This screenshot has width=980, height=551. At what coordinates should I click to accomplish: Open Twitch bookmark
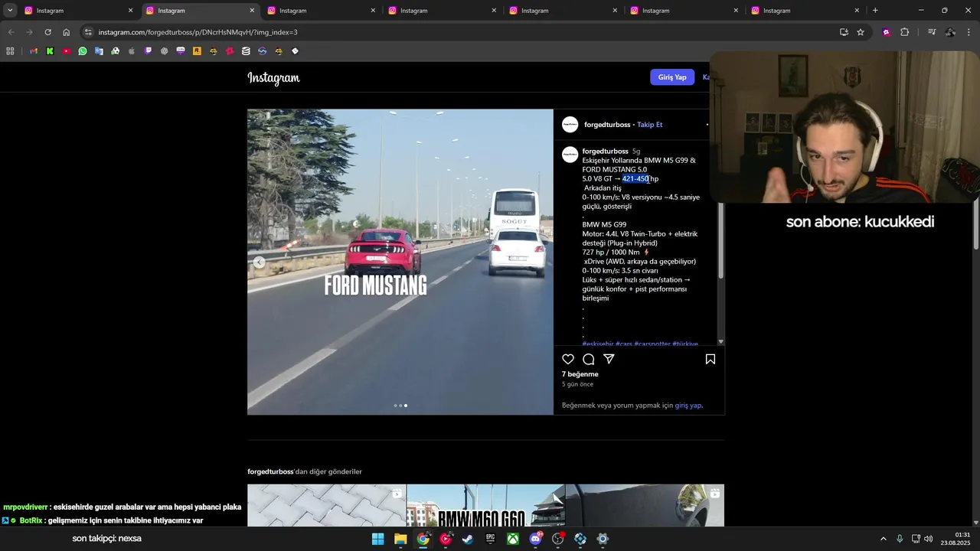point(148,51)
